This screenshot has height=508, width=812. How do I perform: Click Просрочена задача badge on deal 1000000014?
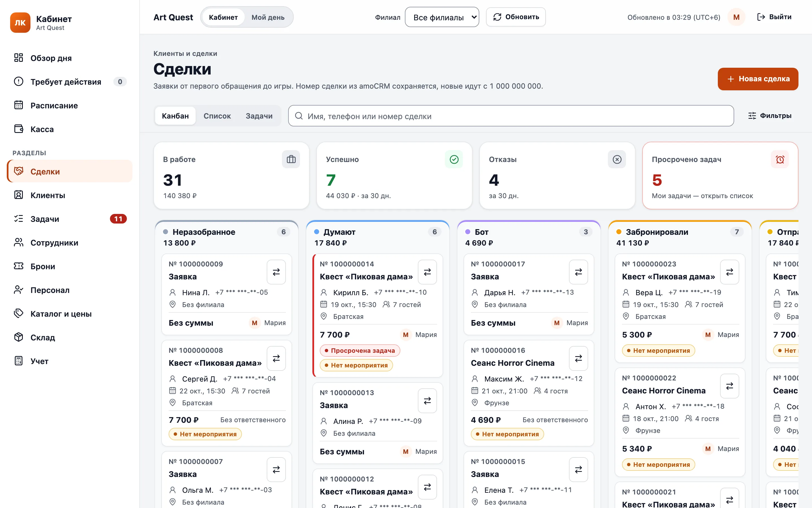click(x=360, y=351)
